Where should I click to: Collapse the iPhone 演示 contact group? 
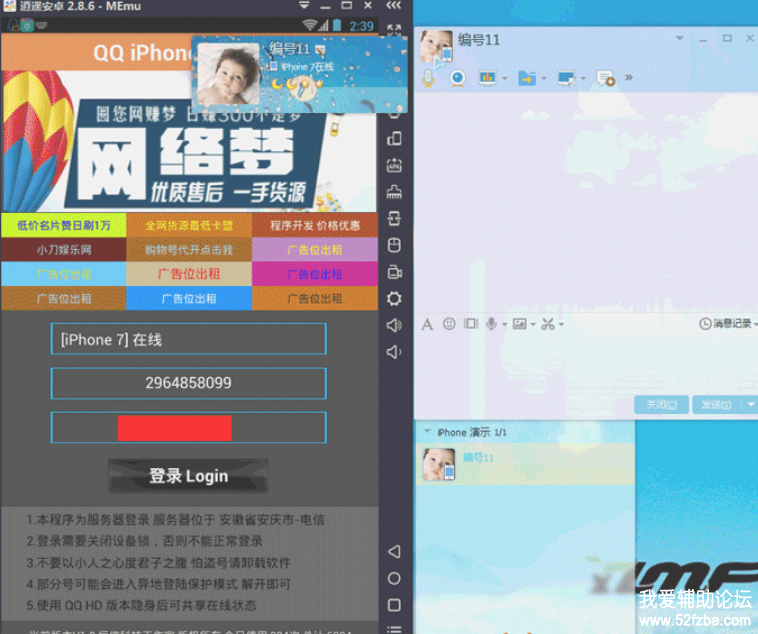click(427, 431)
